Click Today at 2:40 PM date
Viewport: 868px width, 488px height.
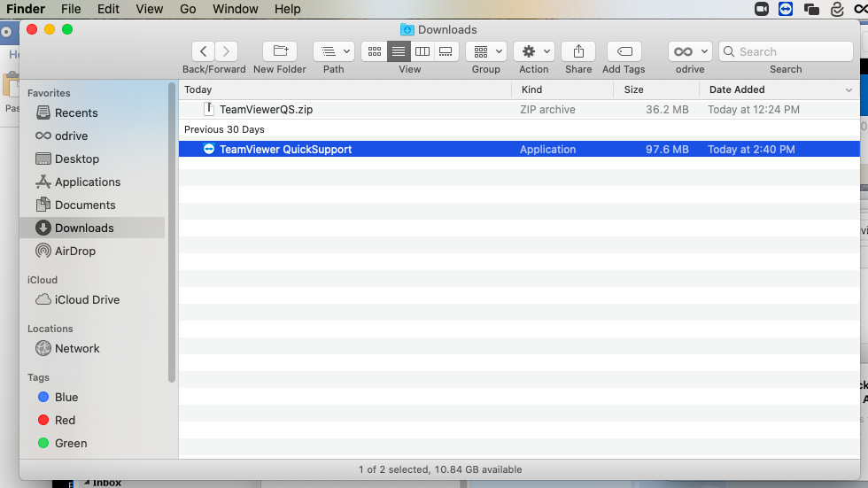click(751, 150)
